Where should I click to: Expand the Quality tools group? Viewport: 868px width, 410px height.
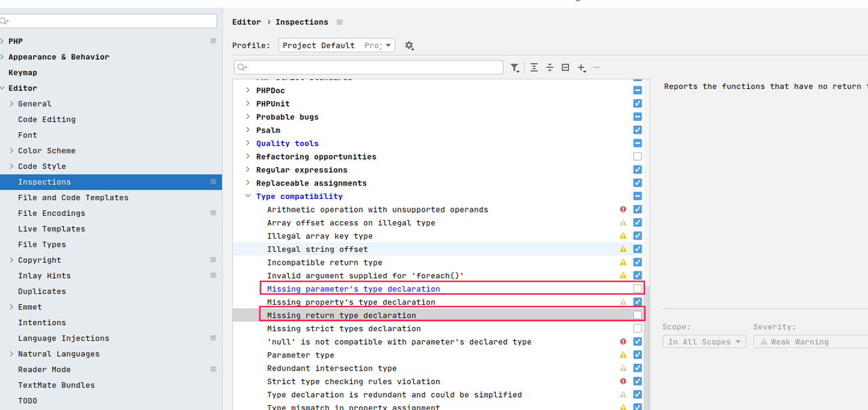pyautogui.click(x=248, y=144)
